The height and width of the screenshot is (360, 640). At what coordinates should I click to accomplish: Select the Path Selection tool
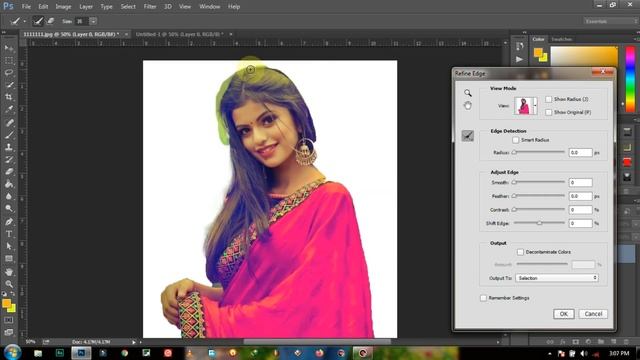pos(9,246)
